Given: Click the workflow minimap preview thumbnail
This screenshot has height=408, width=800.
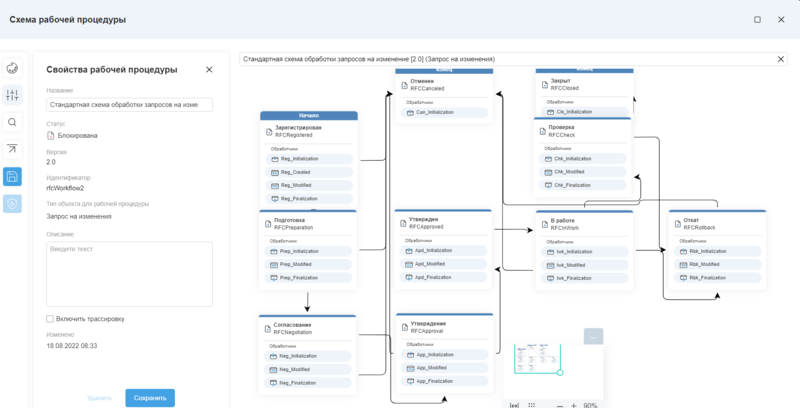Looking at the screenshot, I should pyautogui.click(x=538, y=359).
